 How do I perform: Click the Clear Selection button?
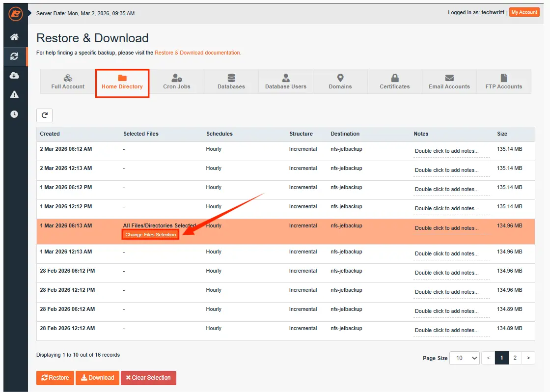coord(148,378)
